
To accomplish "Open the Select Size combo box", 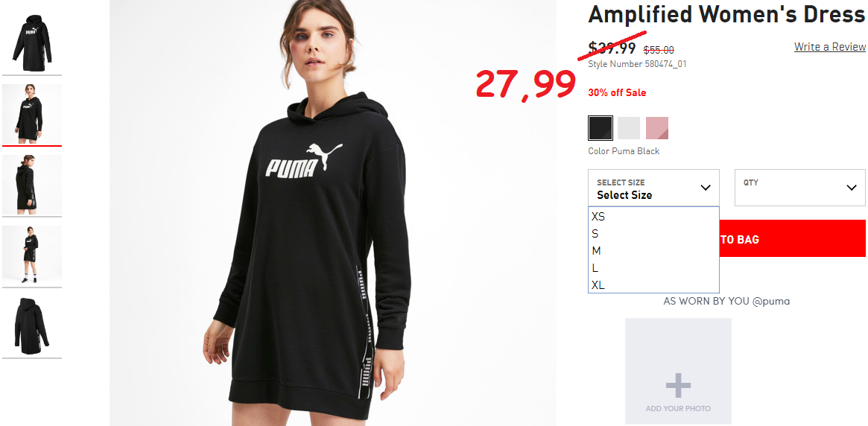I will click(x=653, y=188).
